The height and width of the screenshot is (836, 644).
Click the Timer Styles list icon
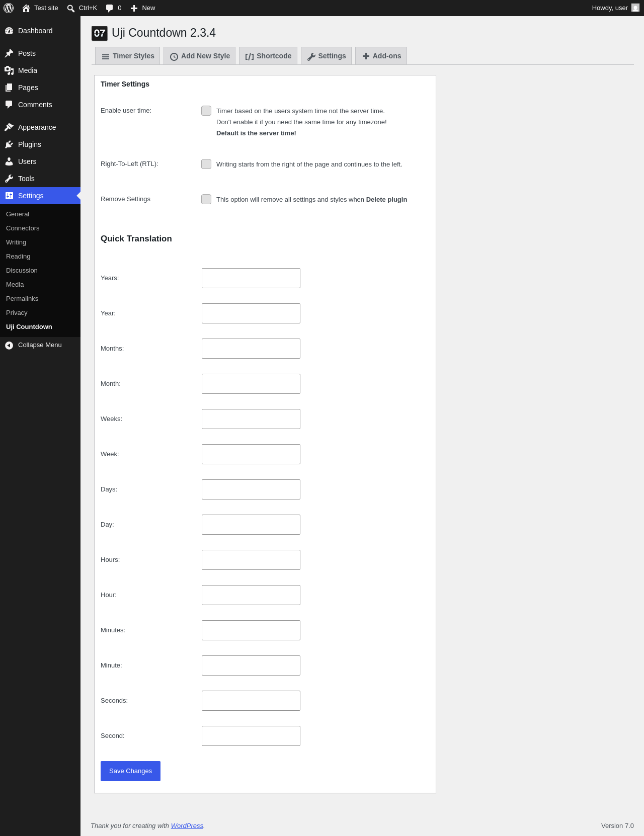(106, 57)
